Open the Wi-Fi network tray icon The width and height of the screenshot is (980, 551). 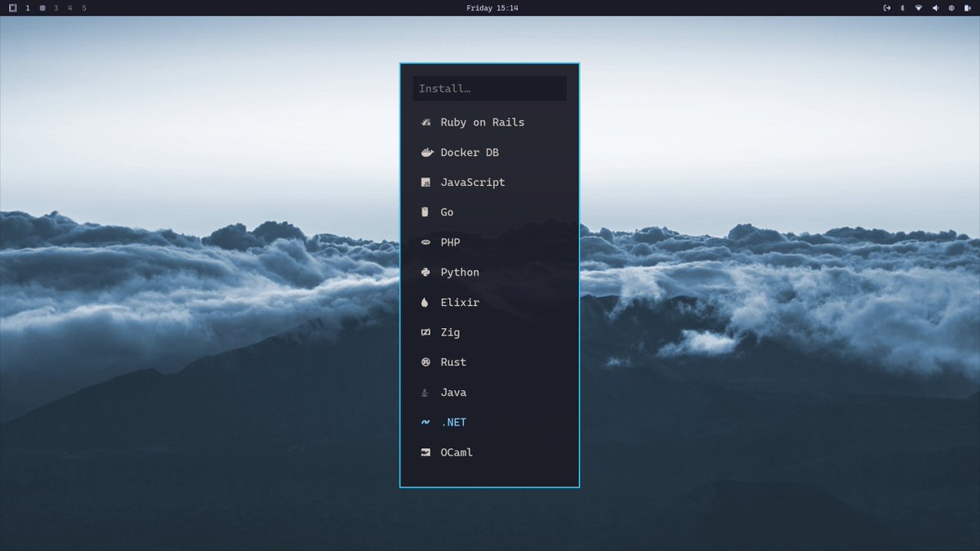tap(919, 8)
